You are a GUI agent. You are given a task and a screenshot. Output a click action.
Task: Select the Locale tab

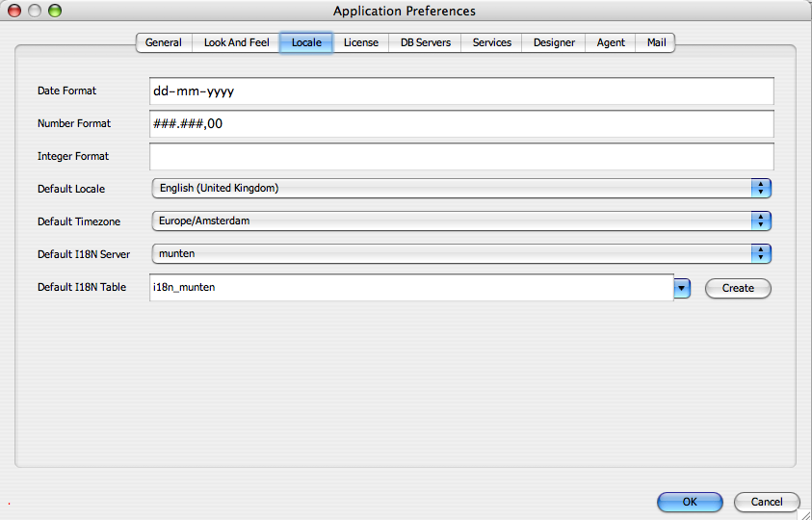pyautogui.click(x=306, y=42)
